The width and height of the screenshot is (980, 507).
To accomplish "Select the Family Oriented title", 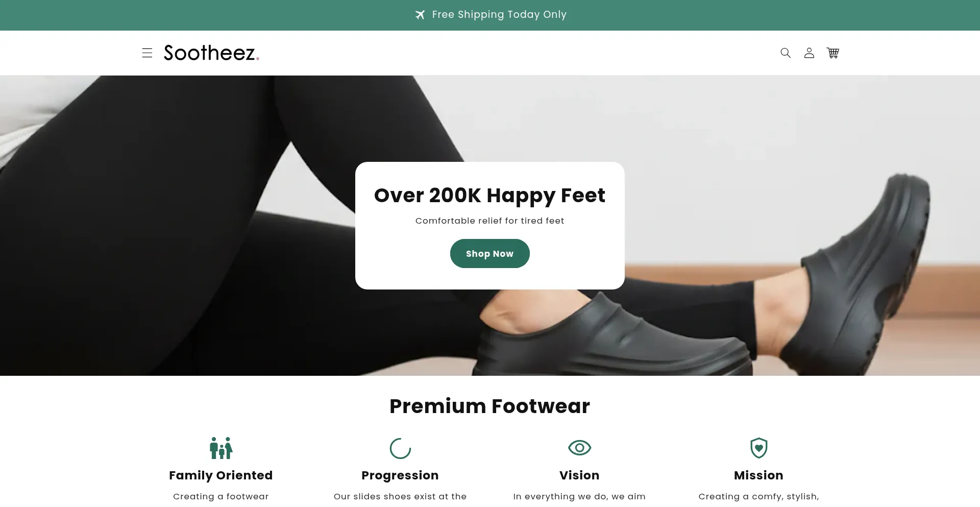I will [x=221, y=475].
